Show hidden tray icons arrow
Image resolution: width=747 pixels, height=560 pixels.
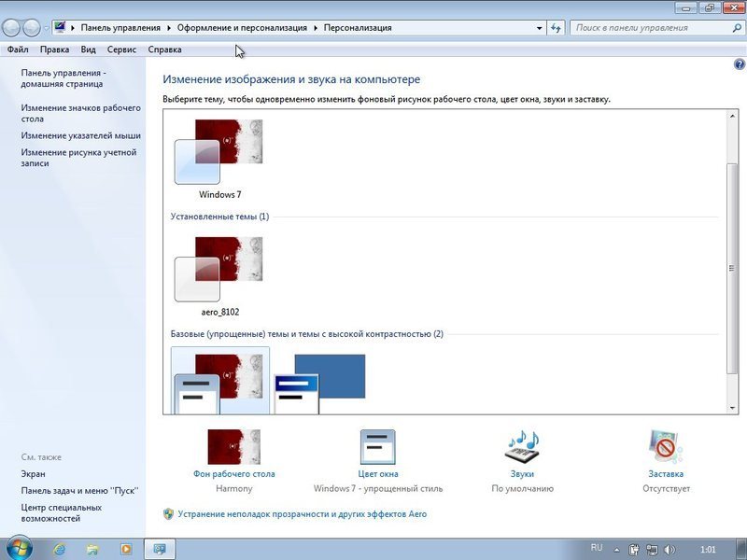tap(617, 550)
